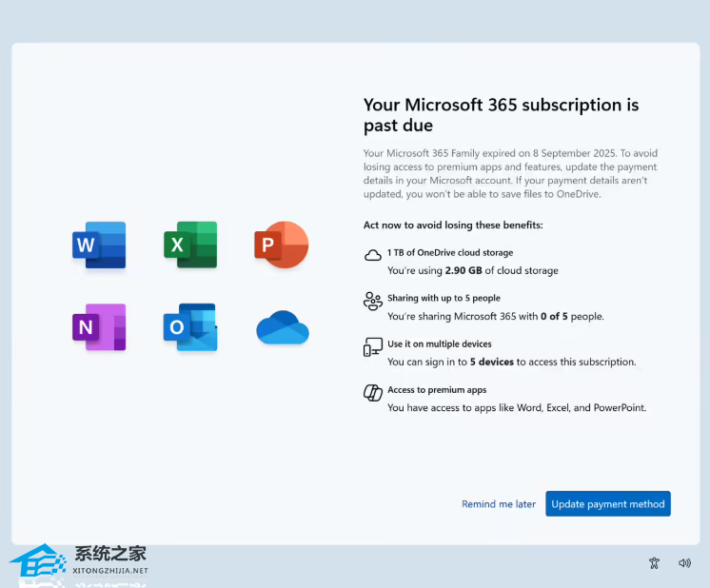This screenshot has height=588, width=710.
Task: Open the accessibility options icon
Action: [654, 562]
